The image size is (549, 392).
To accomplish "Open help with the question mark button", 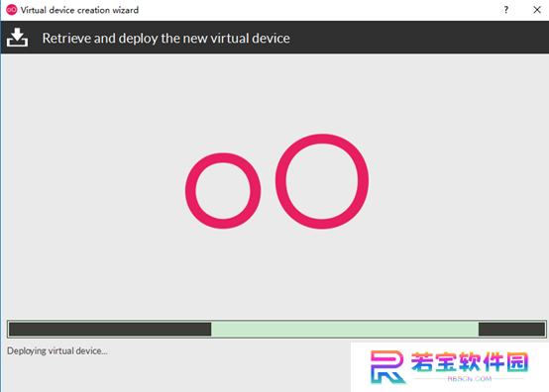I will [x=506, y=10].
